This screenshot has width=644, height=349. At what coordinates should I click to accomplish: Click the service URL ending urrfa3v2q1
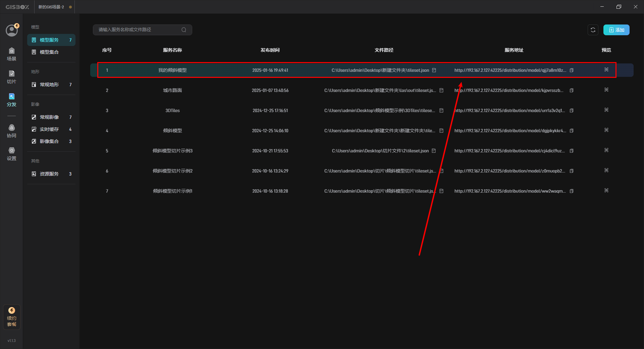pos(510,110)
